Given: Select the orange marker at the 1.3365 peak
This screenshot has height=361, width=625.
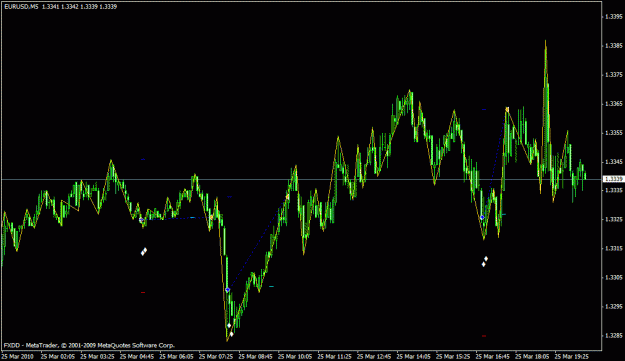Looking at the screenshot, I should coord(507,109).
